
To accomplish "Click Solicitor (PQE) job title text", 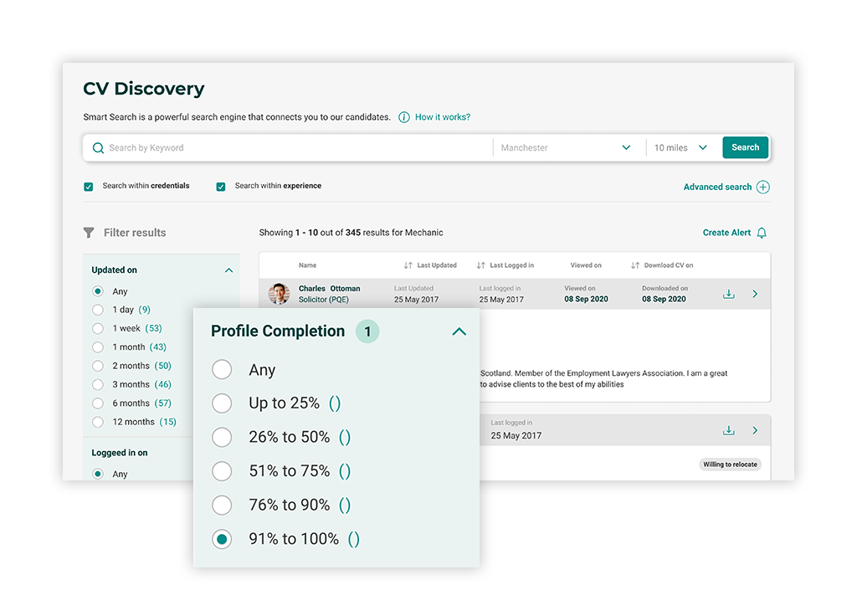I will (324, 300).
